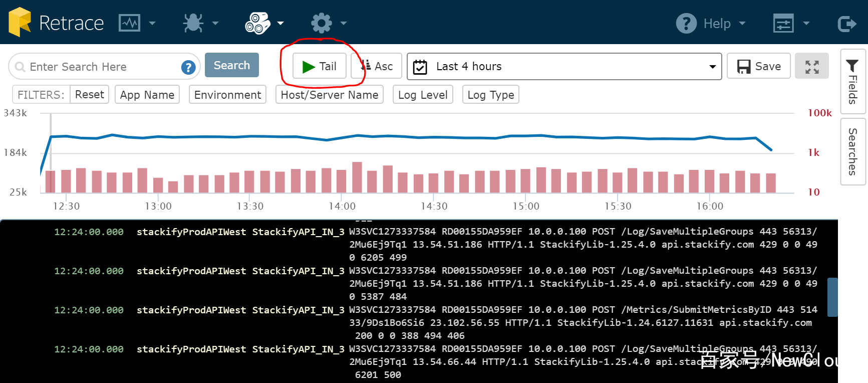Click the StackifyLib-1.24.6127.11631 text
Viewport: 868px width, 383px height.
point(635,323)
